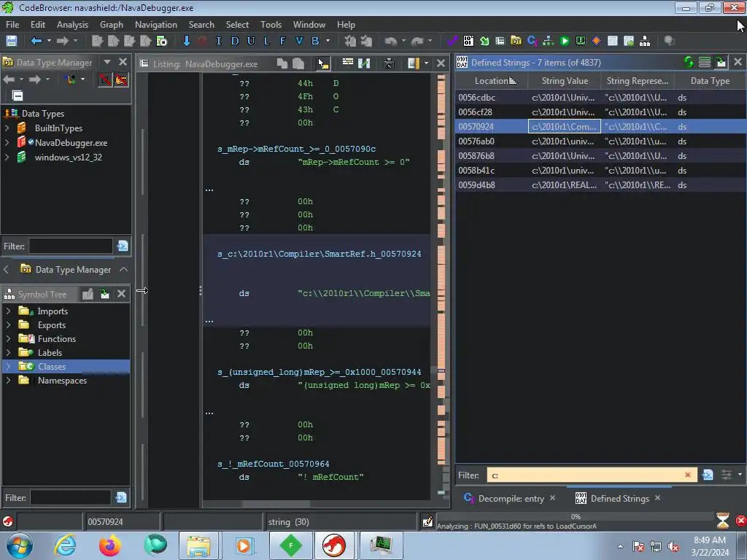This screenshot has width=747, height=560.
Task: Switch to the Defined Strings bottom tab
Action: pos(619,499)
